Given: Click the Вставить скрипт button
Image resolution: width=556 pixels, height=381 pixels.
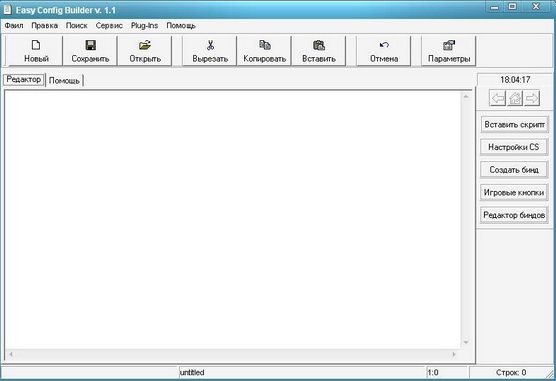Looking at the screenshot, I should [514, 125].
